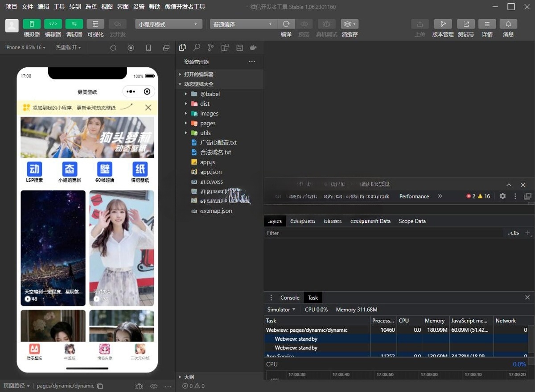
Task: Collapse the 动态壁纸大全 project root
Action: point(219,84)
